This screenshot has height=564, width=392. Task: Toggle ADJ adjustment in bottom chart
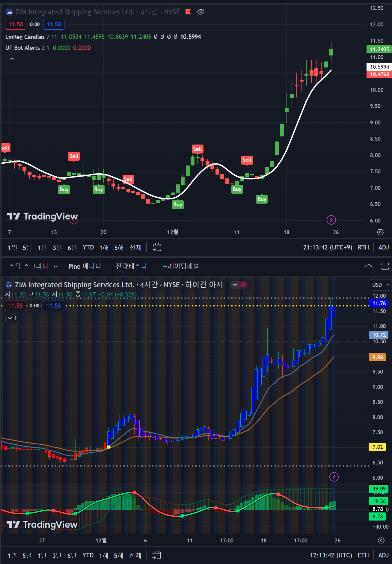tap(384, 555)
